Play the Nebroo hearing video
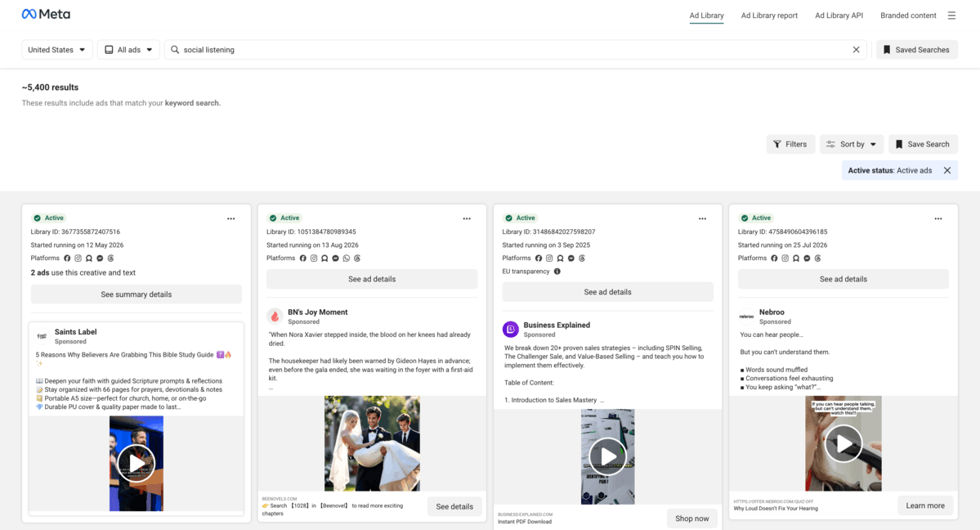This screenshot has height=530, width=980. pyautogui.click(x=844, y=443)
